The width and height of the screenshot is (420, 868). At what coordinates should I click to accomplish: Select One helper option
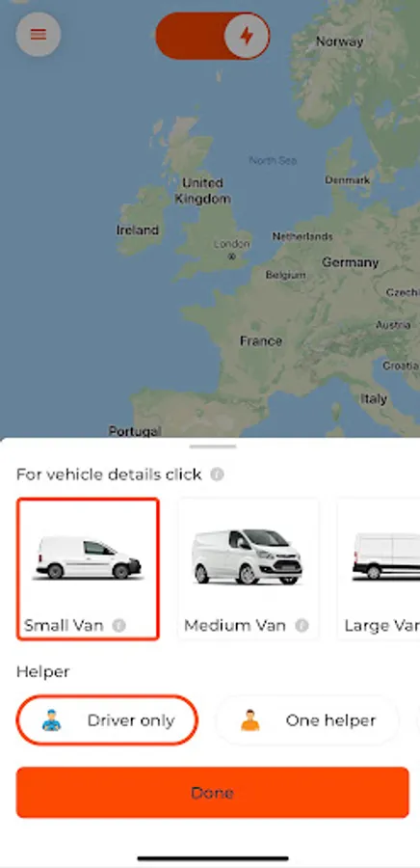pos(307,720)
